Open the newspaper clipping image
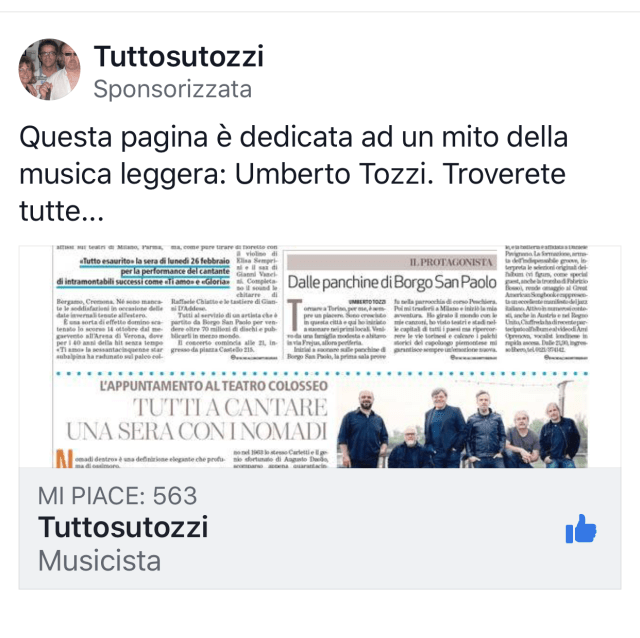The width and height of the screenshot is (640, 638). click(320, 357)
